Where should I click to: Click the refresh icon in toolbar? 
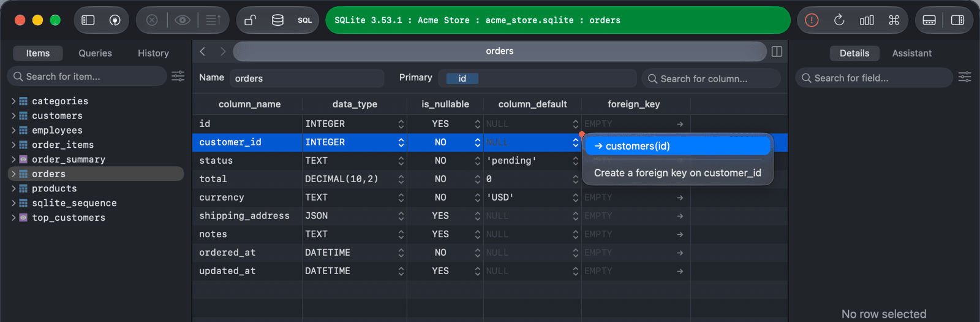click(x=839, y=20)
